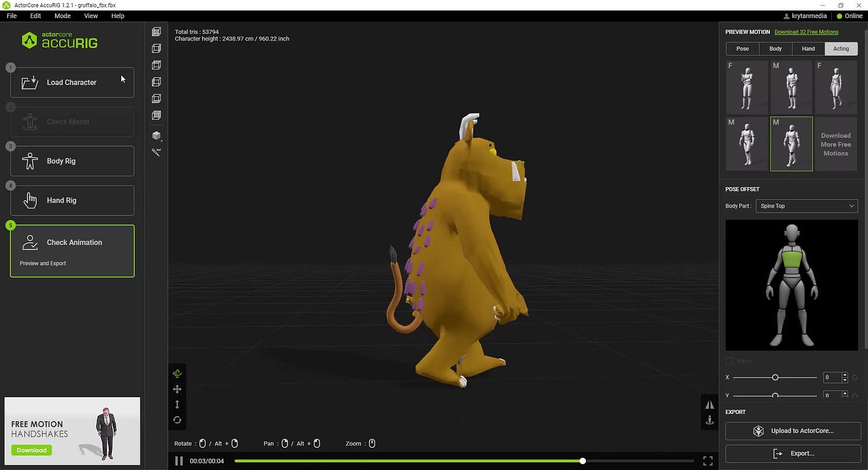Decrease X offset with the down stepper arrow
The image size is (868, 470).
coord(845,380)
